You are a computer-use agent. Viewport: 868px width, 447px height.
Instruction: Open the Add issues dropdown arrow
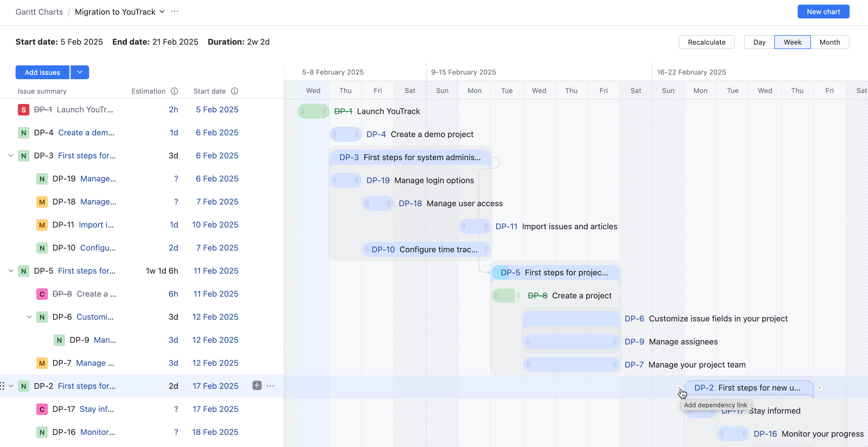click(x=80, y=72)
